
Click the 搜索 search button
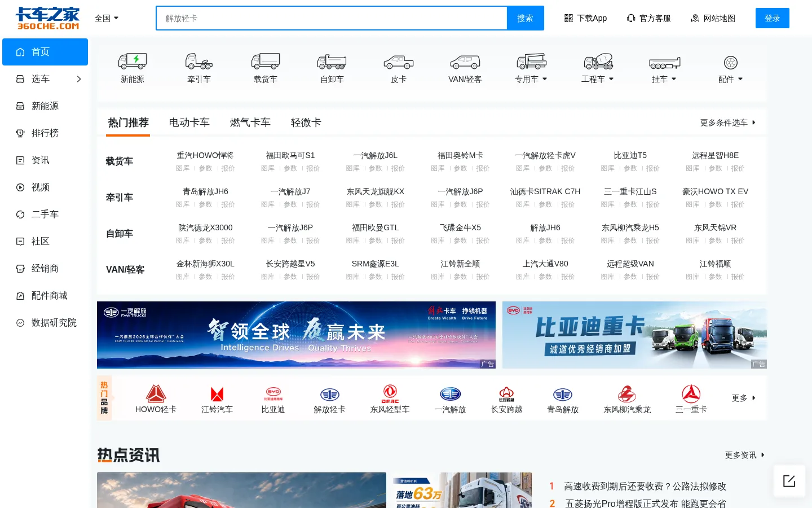(525, 18)
